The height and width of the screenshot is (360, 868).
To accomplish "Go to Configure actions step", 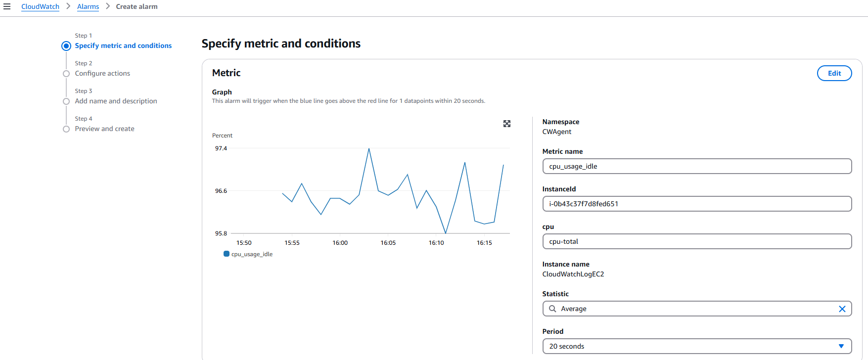I will pyautogui.click(x=102, y=74).
